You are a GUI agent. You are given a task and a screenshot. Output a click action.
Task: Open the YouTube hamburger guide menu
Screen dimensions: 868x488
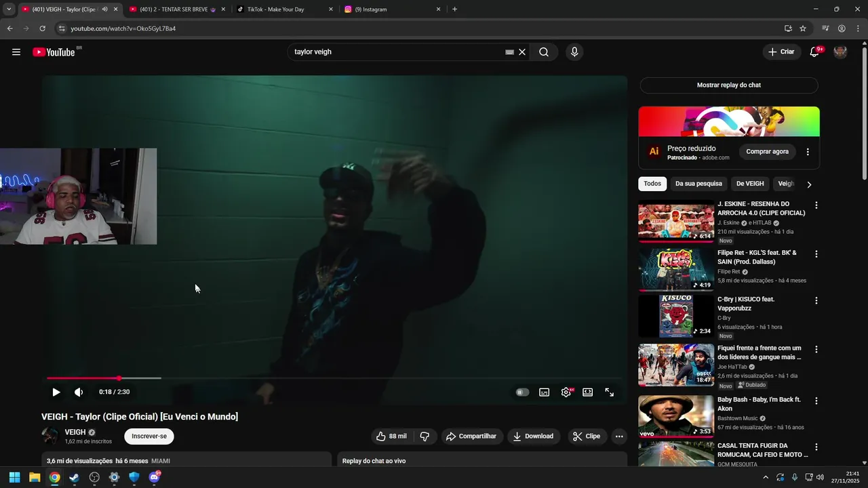click(16, 52)
